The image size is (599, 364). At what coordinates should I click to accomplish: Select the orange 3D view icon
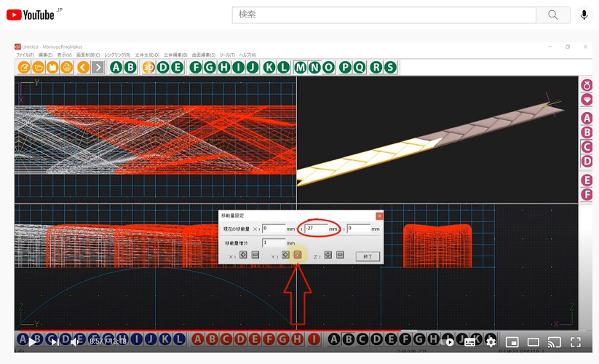tap(148, 68)
